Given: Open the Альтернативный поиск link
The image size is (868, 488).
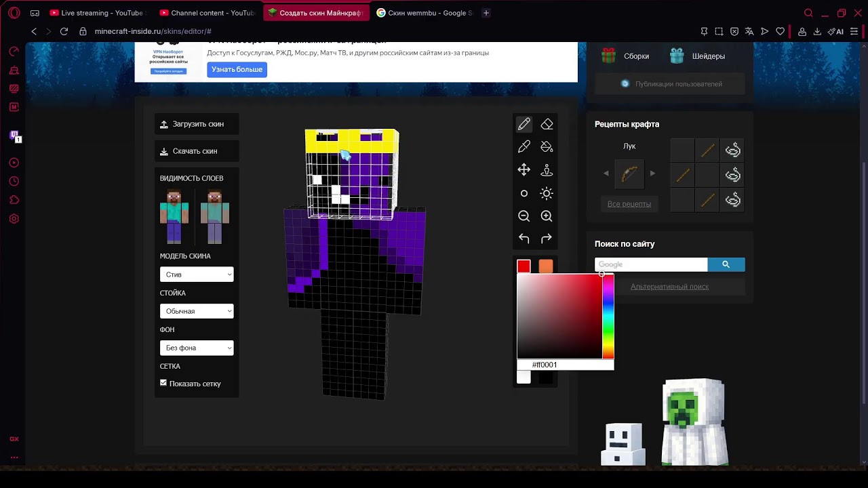Looking at the screenshot, I should pos(669,287).
